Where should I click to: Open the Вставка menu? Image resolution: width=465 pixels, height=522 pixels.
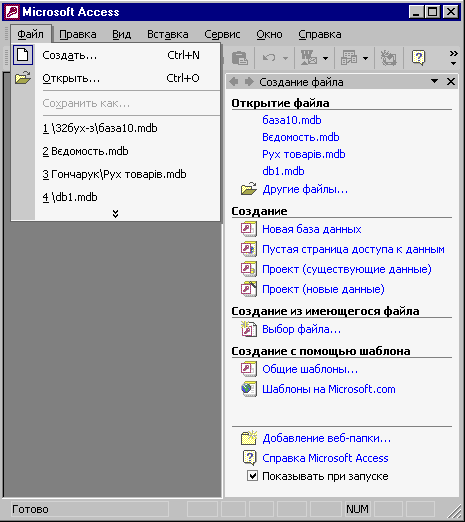[168, 34]
